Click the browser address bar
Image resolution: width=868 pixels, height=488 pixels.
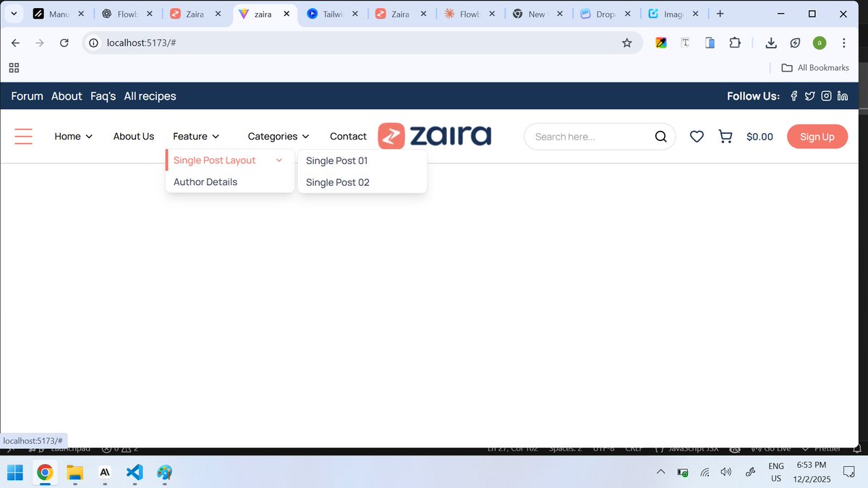(x=362, y=43)
